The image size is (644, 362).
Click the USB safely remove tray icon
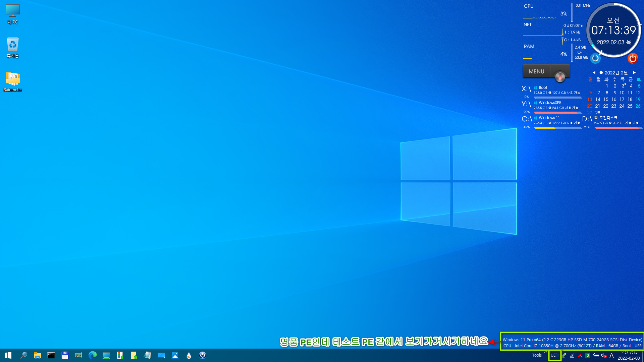tap(564, 355)
